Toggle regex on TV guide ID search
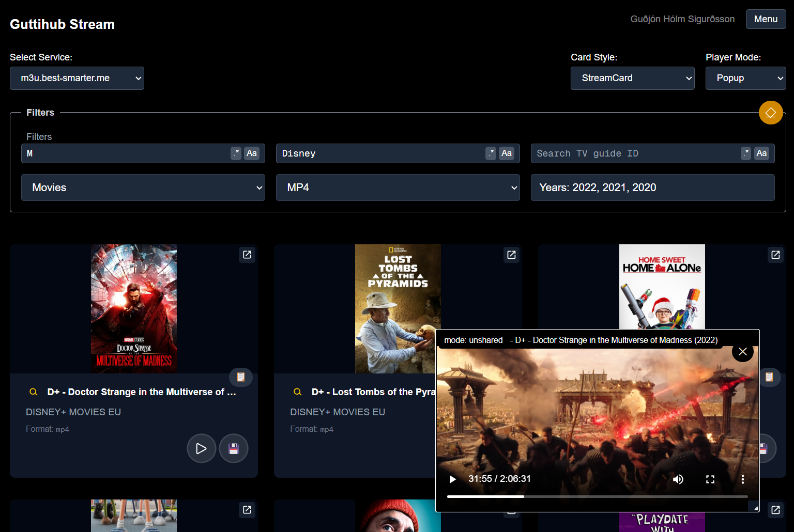Image resolution: width=794 pixels, height=532 pixels. point(746,153)
